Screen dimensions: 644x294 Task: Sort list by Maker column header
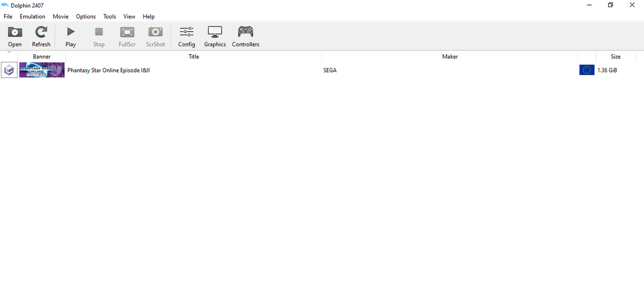450,56
